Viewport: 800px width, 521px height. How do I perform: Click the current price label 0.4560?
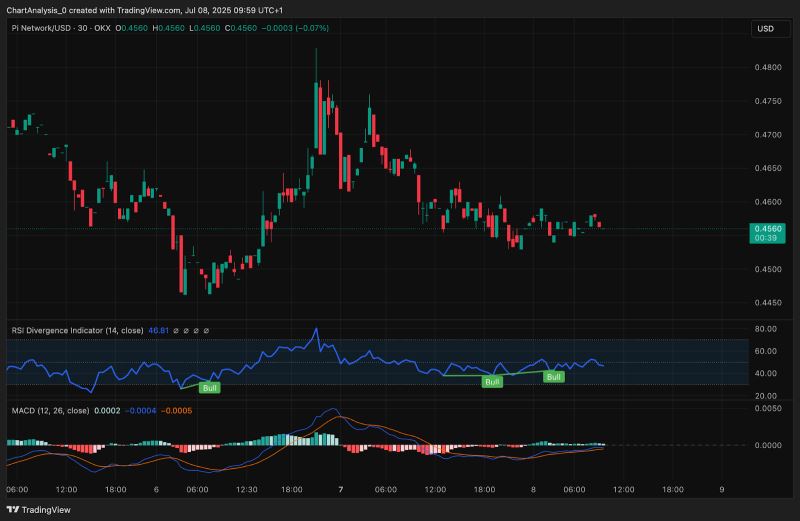click(x=764, y=228)
